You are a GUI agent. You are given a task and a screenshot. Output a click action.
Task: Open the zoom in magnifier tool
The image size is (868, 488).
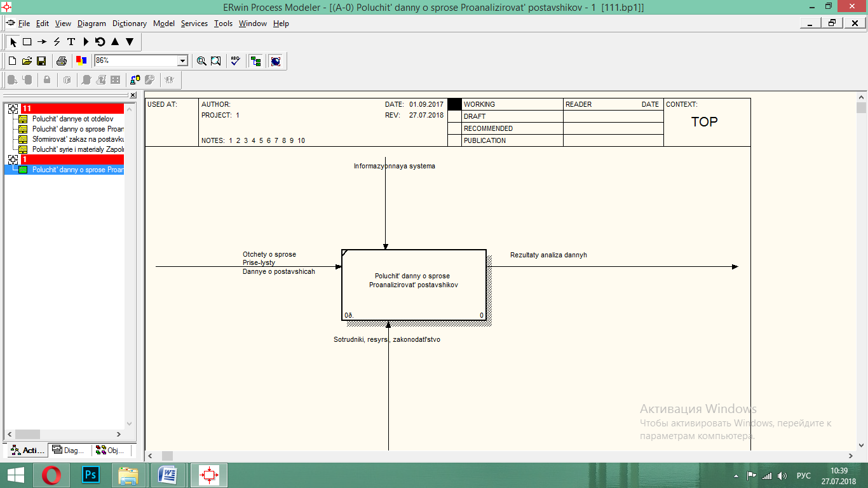pyautogui.click(x=201, y=61)
